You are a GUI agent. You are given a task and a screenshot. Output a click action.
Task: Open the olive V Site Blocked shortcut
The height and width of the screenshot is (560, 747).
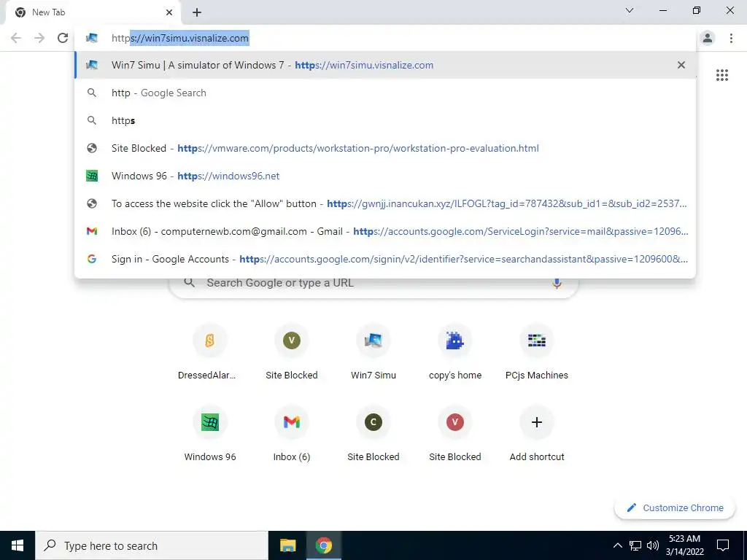[x=292, y=353]
